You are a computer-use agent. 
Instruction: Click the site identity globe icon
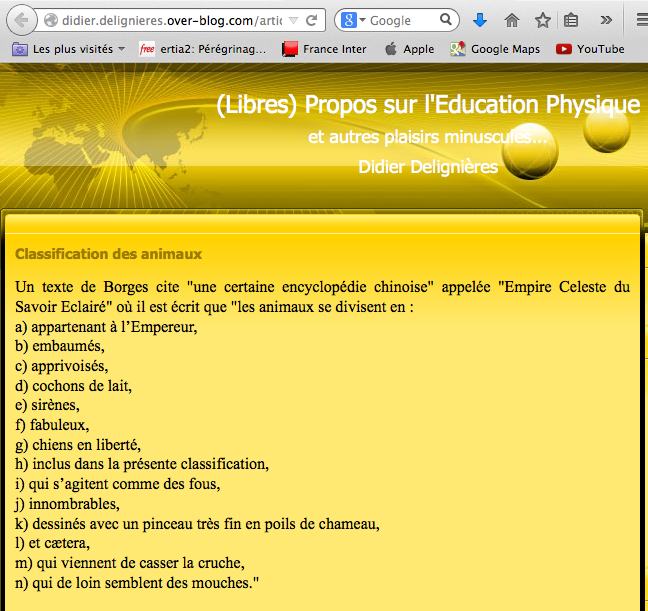point(50,20)
